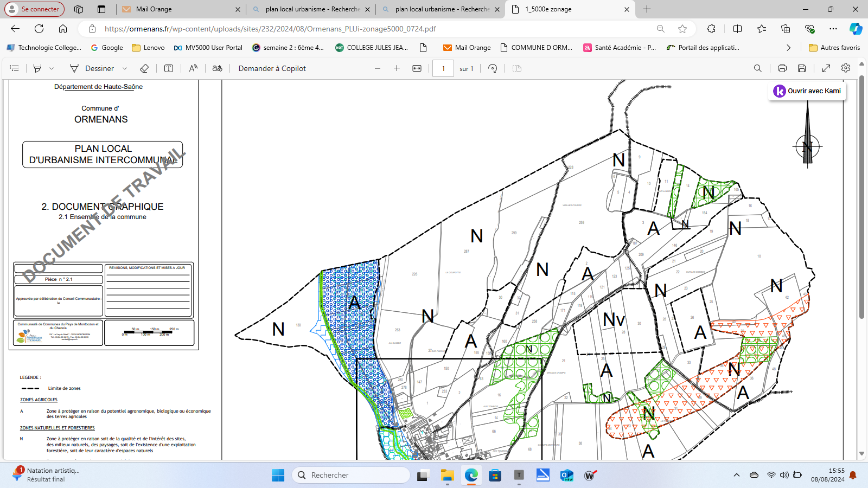Switch to first plan local urbanisme tab
868x488 pixels.
[x=311, y=9]
